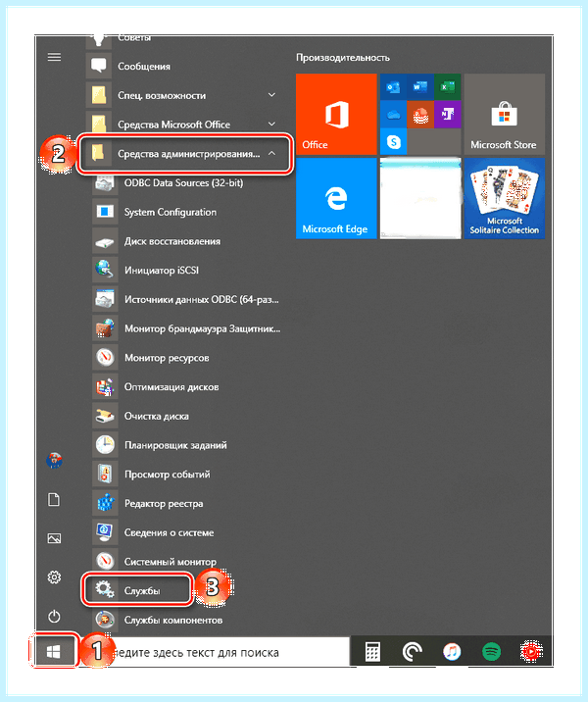Viewport: 588px width, 702px height.
Task: Click the Монитор ресурсов text label
Action: tap(167, 358)
